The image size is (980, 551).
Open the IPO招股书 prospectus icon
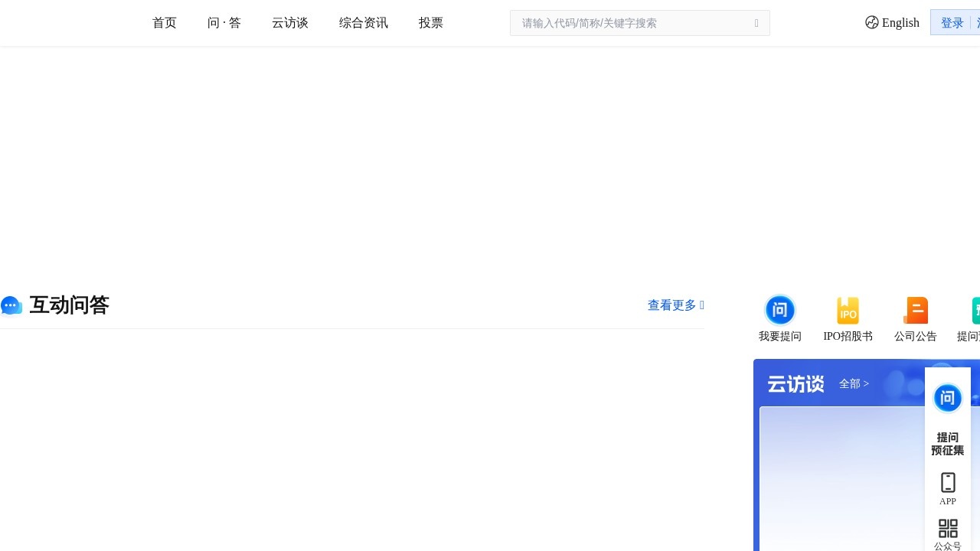coord(848,310)
